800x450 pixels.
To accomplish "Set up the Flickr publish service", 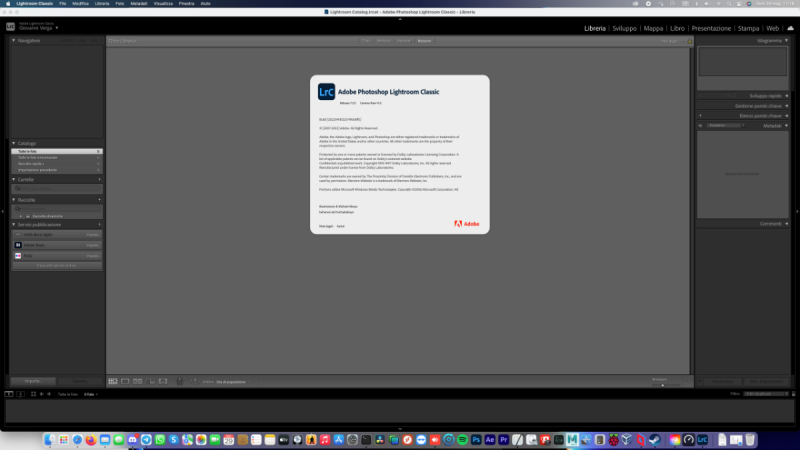I will (x=93, y=256).
